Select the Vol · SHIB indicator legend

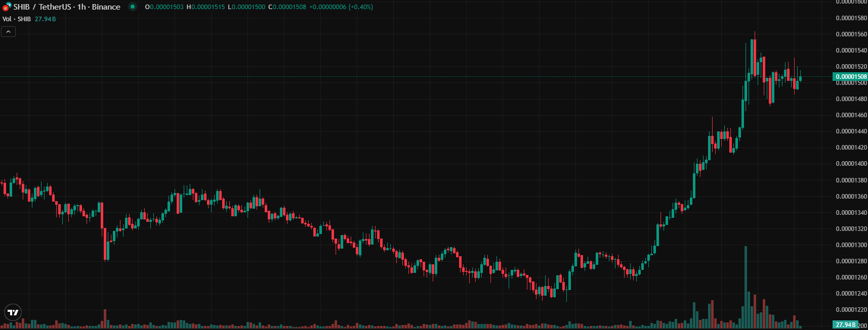point(17,19)
